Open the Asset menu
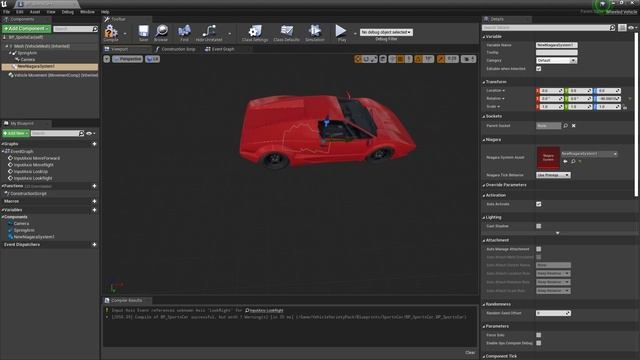 point(35,12)
